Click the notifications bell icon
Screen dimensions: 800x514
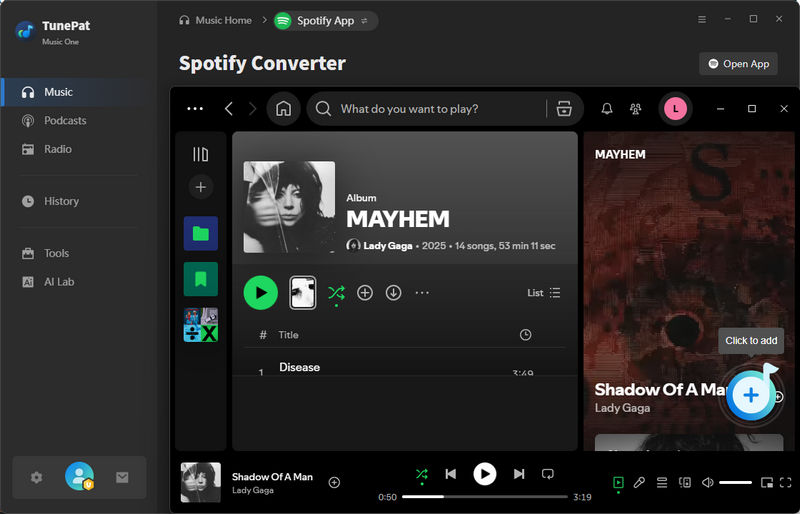[x=606, y=109]
